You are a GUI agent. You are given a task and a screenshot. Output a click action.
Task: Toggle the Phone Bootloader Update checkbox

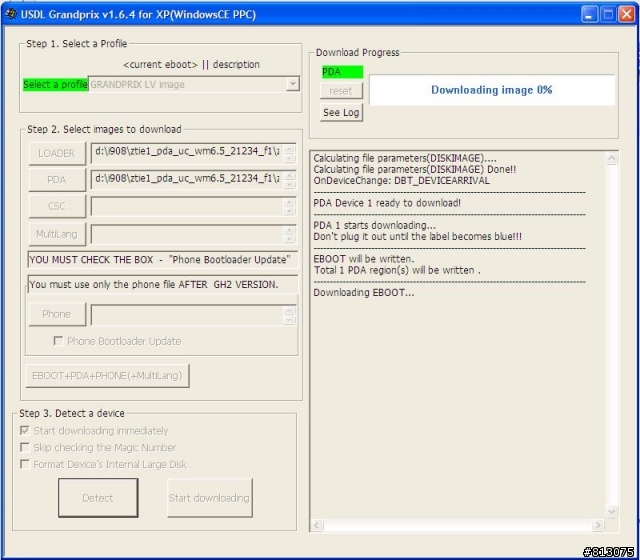pos(58,341)
